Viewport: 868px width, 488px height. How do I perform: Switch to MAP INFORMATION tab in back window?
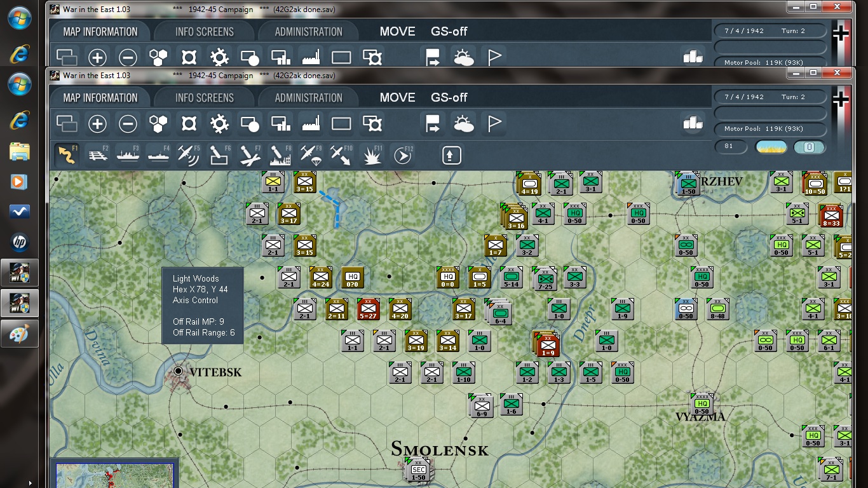point(100,32)
